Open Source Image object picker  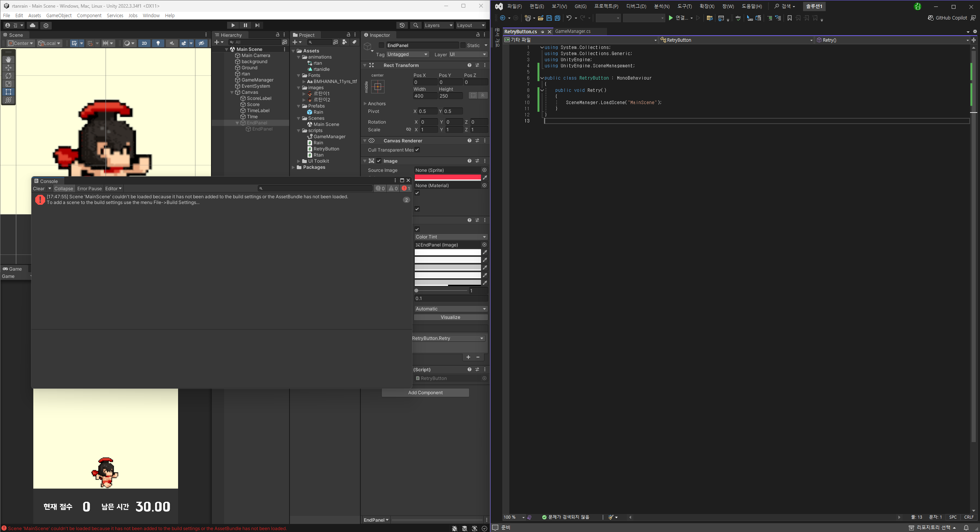tap(484, 170)
